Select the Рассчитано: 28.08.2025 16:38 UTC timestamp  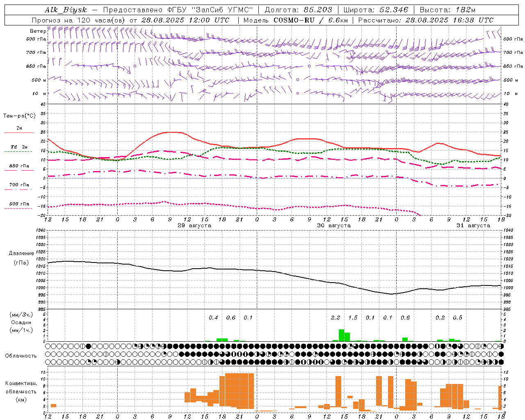click(x=426, y=20)
